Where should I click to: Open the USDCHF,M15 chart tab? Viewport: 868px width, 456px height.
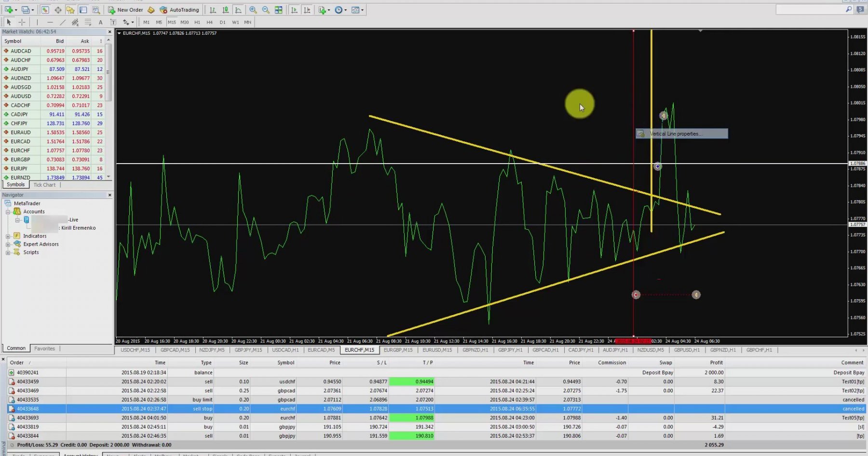(x=135, y=350)
